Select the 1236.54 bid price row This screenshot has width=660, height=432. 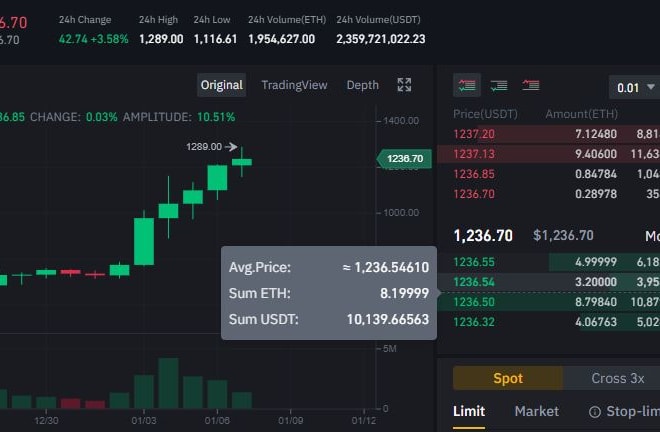tap(549, 282)
